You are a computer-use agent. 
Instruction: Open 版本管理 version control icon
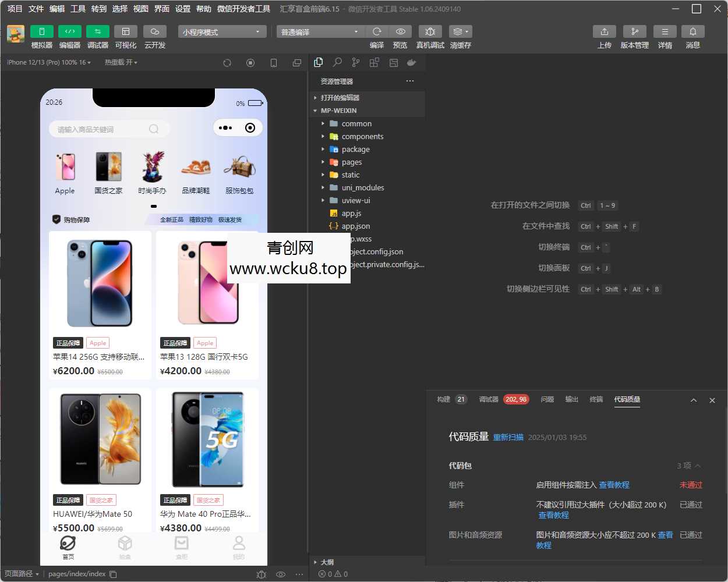pos(634,31)
